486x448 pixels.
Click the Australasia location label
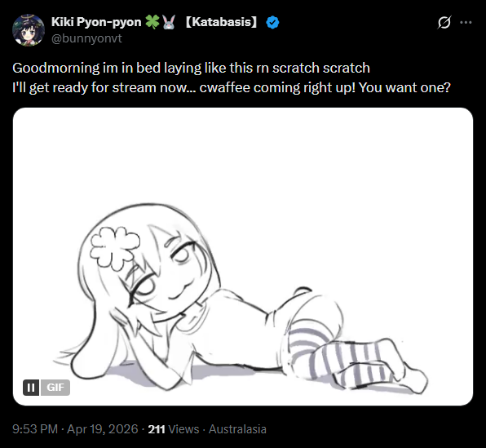[237, 429]
